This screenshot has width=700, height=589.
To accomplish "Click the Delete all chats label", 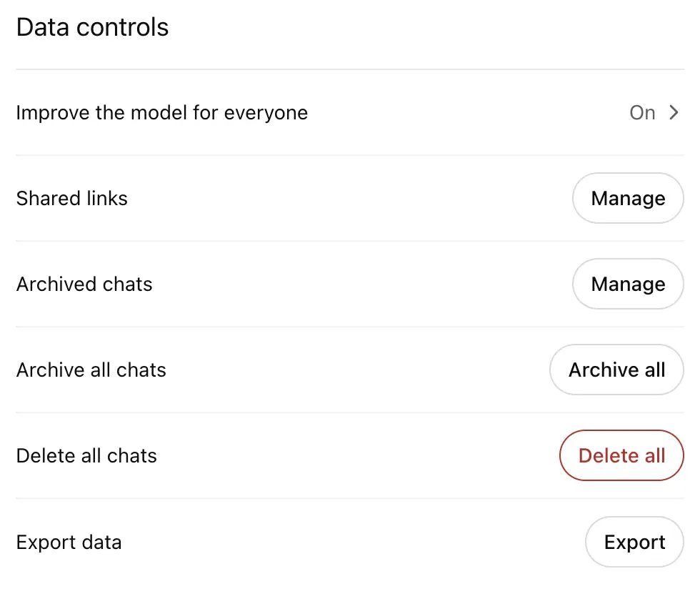I will pyautogui.click(x=86, y=455).
